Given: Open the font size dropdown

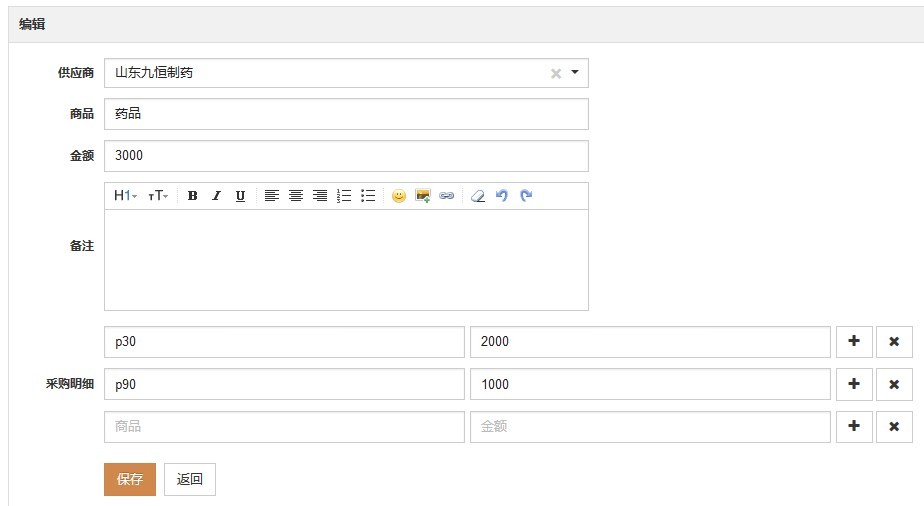Looking at the screenshot, I should click(158, 196).
